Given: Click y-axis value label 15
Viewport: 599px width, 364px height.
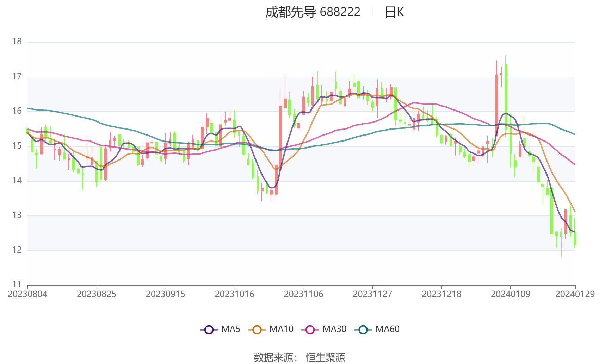Looking at the screenshot, I should point(17,146).
